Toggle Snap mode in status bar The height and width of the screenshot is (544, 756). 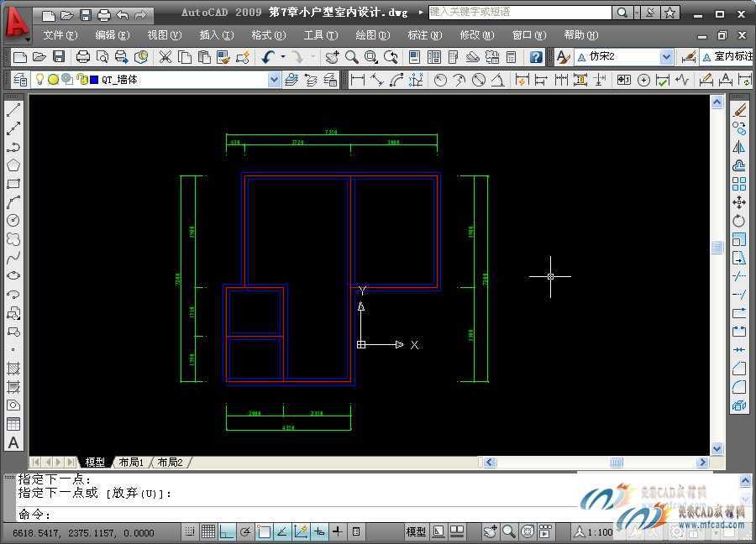[x=190, y=532]
